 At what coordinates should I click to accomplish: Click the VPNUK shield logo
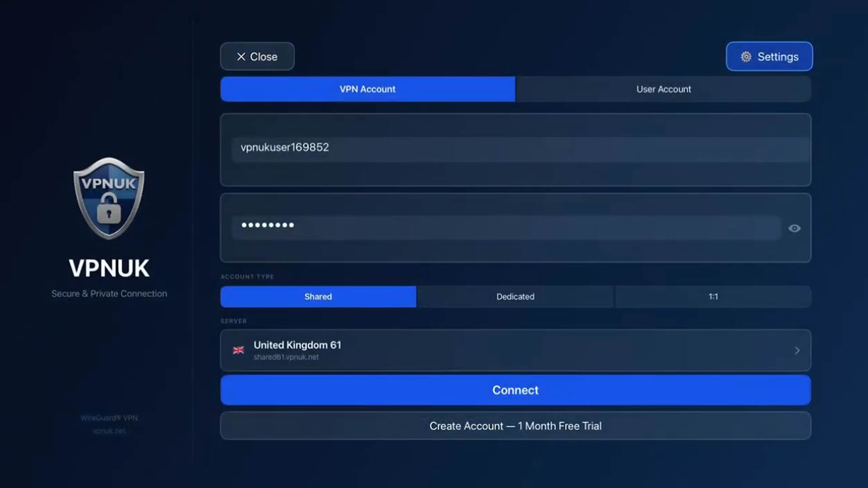point(109,198)
